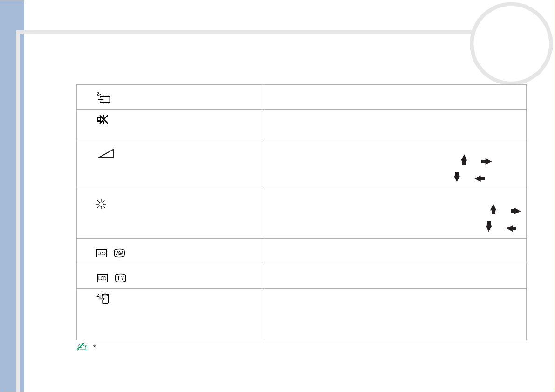555x392 pixels.
Task: Click the TV output icon
Action: click(121, 278)
